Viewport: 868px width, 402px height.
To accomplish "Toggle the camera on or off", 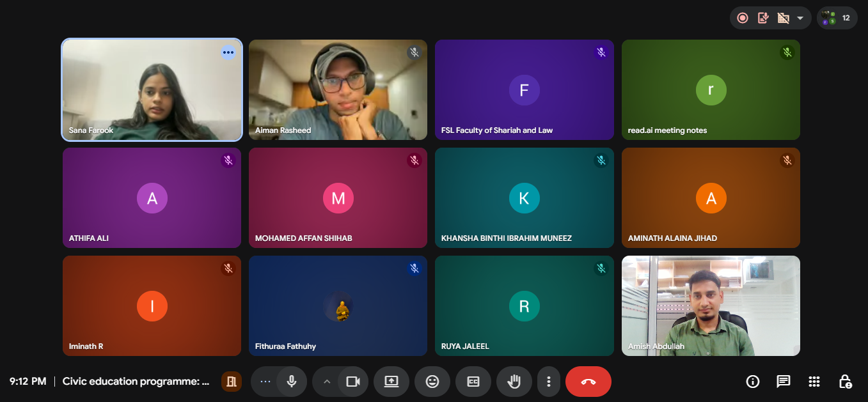I will (352, 382).
